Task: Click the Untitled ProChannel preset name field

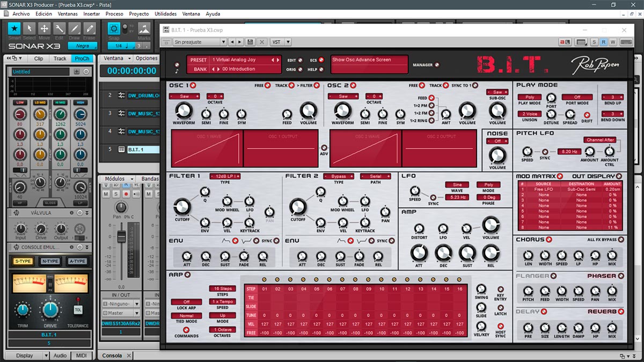Action: [x=41, y=71]
